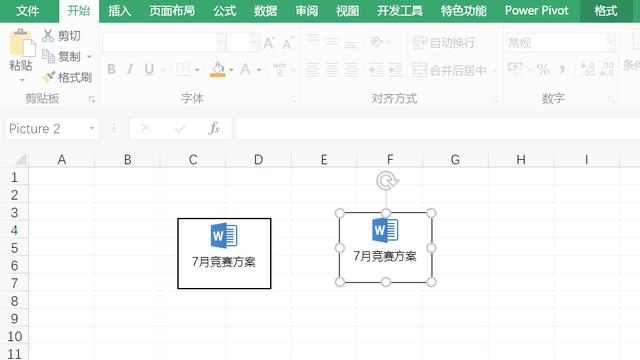
Task: Switch to the Formulas (公式) tab
Action: (x=224, y=11)
